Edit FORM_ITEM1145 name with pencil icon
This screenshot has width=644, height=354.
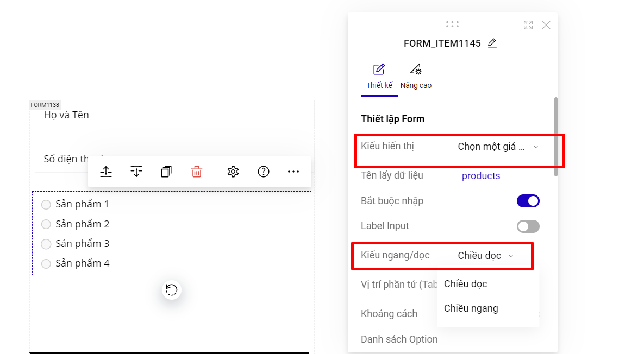coord(492,43)
